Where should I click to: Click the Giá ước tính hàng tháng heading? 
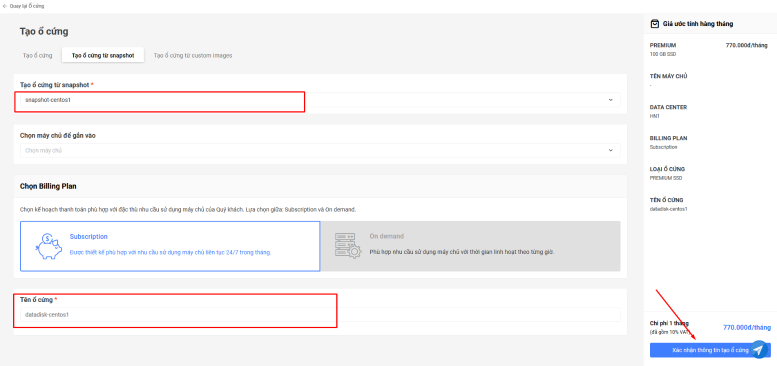[x=698, y=23]
